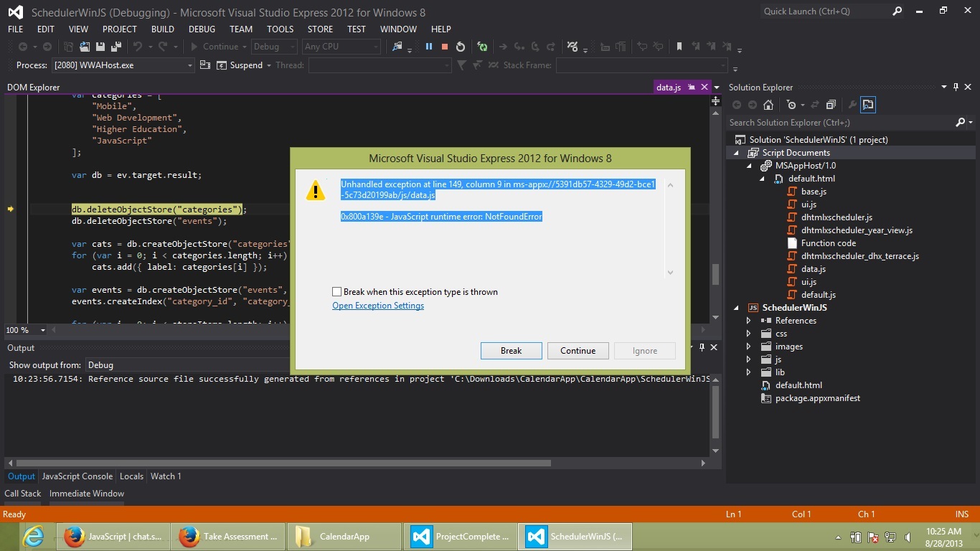Viewport: 980px width, 551px height.
Task: Close the data.js editor tab
Action: 705,87
